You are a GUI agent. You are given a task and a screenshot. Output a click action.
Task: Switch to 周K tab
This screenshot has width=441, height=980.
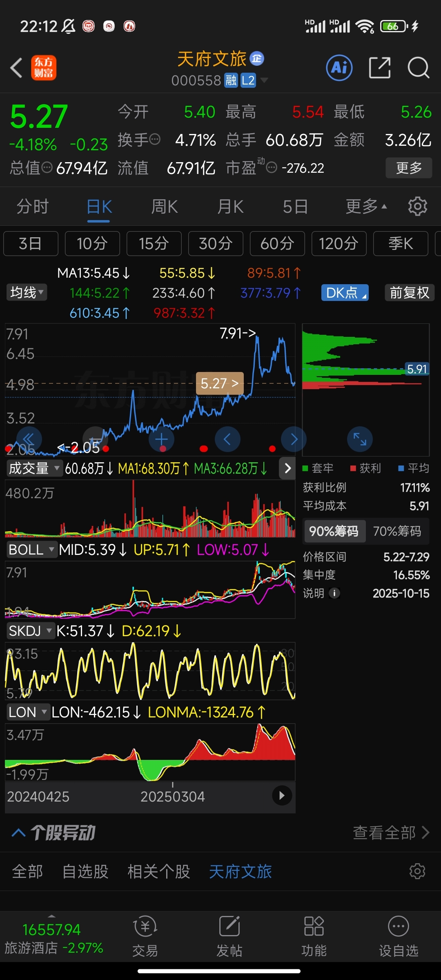164,207
